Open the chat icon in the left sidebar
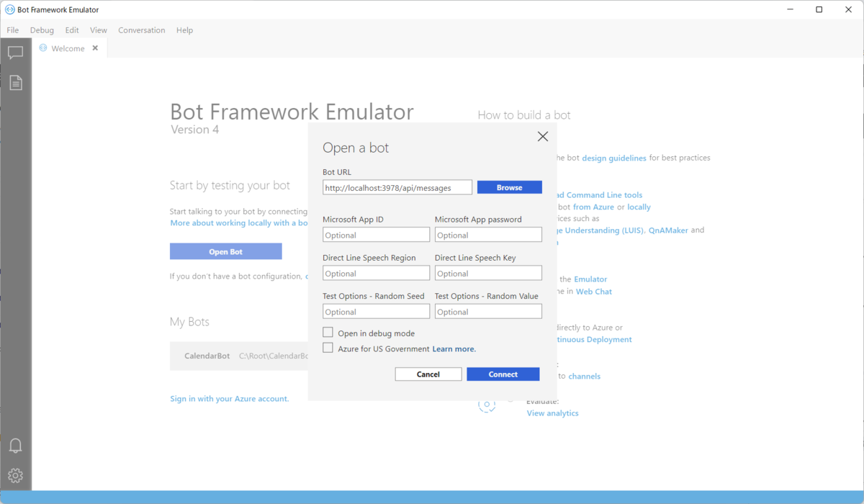Image resolution: width=864 pixels, height=504 pixels. click(15, 53)
